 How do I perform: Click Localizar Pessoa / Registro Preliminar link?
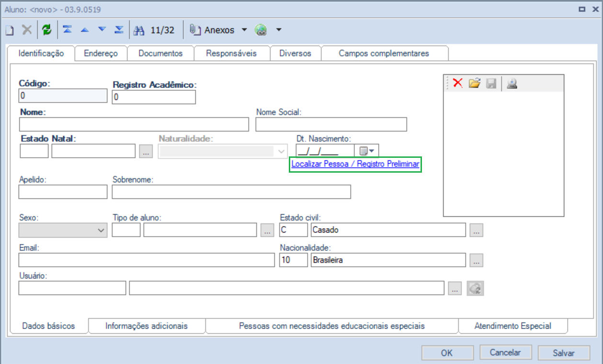(356, 164)
